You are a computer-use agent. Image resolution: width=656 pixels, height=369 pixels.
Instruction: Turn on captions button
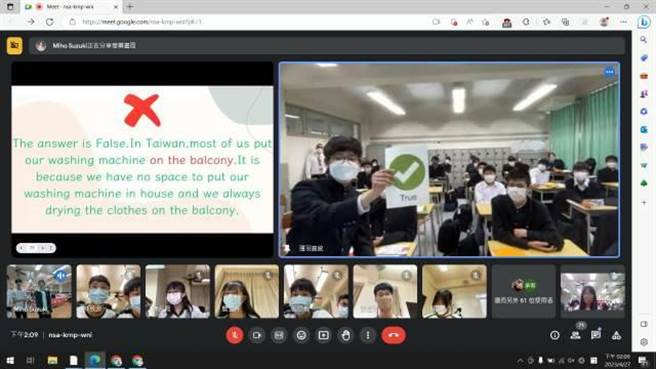pyautogui.click(x=279, y=335)
